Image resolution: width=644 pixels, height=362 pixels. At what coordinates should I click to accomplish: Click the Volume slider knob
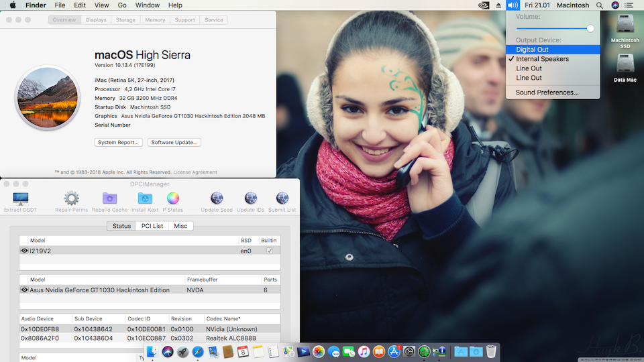[590, 28]
